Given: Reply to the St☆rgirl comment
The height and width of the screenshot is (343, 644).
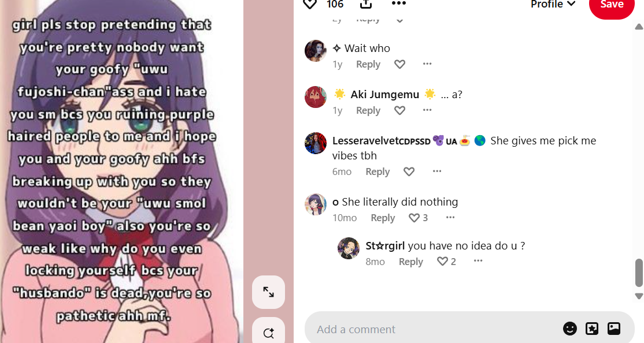Looking at the screenshot, I should (x=410, y=262).
